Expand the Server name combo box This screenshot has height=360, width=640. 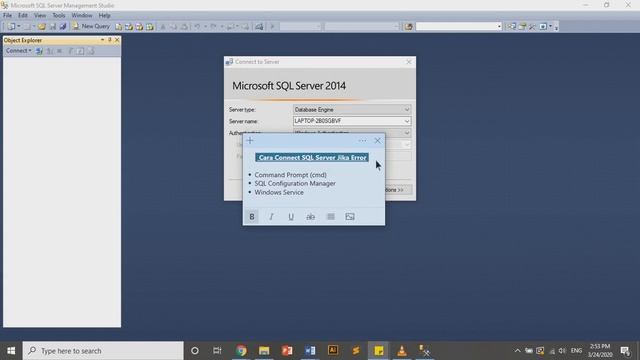coord(407,121)
